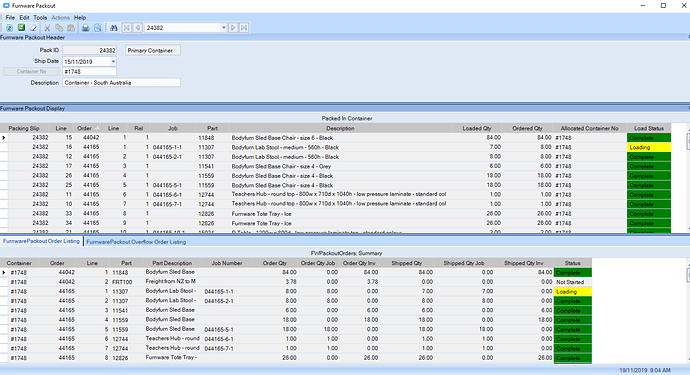690x375 pixels.
Task: Open the Edit menu
Action: coord(24,18)
